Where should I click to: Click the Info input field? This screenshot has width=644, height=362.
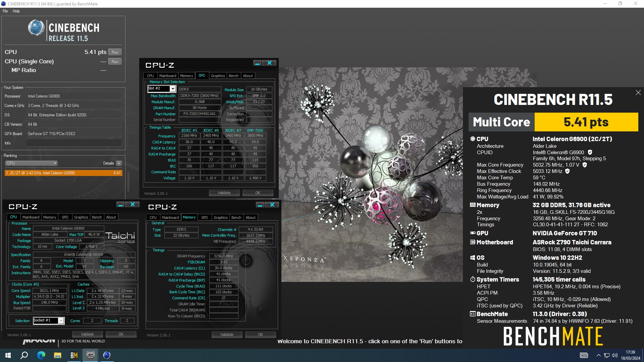74,143
